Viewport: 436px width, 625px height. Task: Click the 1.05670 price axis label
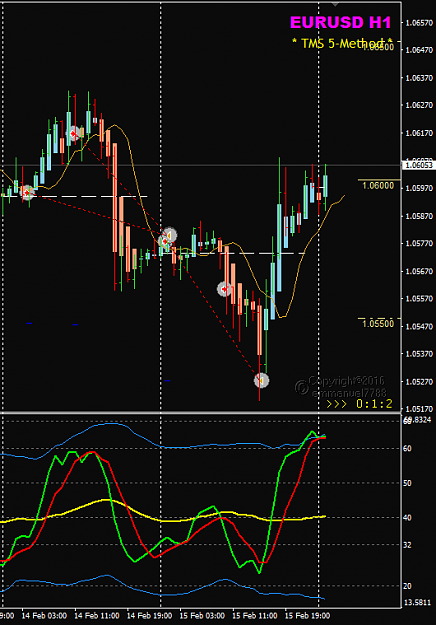click(x=419, y=271)
